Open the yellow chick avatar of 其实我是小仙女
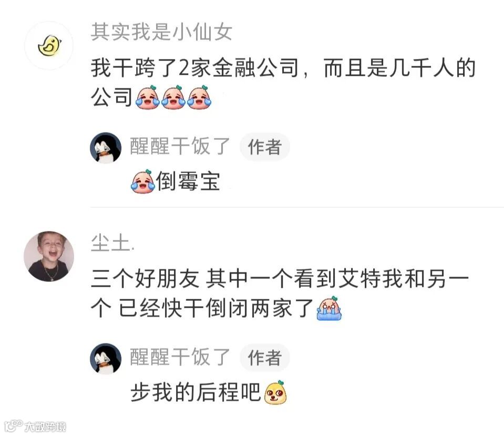 [49, 46]
